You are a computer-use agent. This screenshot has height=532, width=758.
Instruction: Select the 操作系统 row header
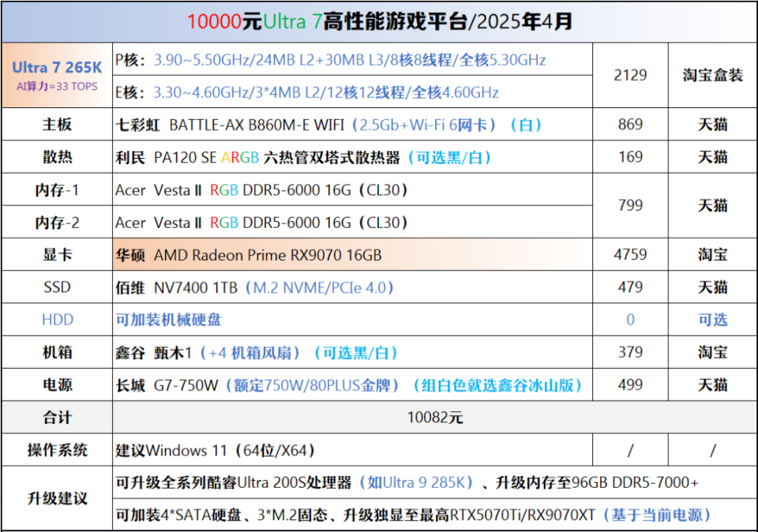pyautogui.click(x=57, y=450)
